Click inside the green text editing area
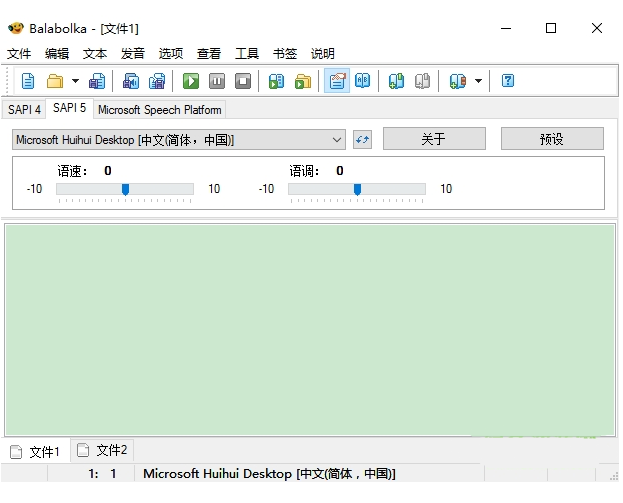The width and height of the screenshot is (623, 503). pos(310,330)
